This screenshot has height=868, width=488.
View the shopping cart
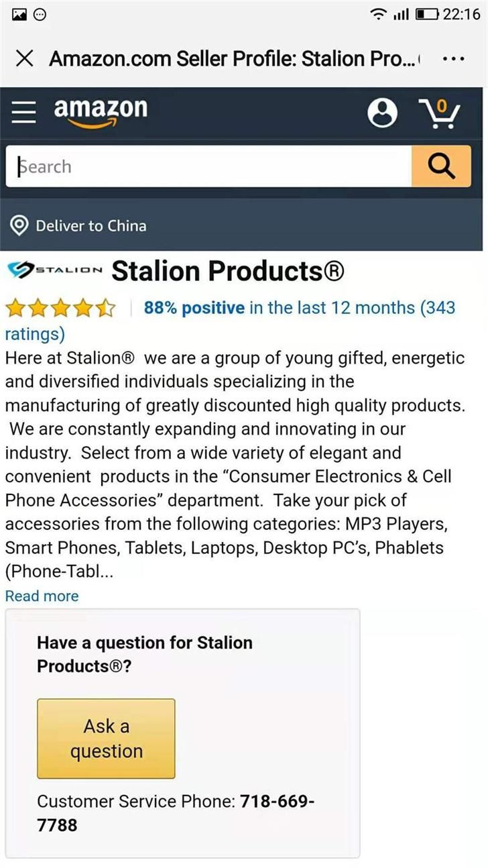(x=440, y=113)
